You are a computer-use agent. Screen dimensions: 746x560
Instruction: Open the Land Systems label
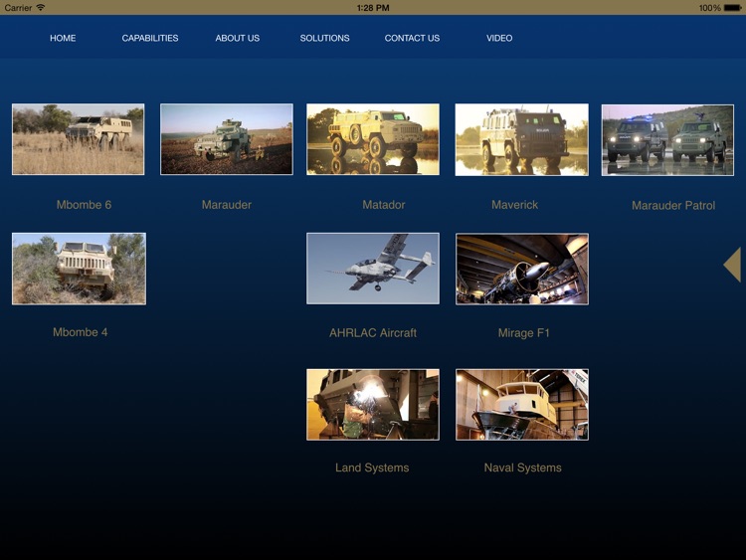pos(372,467)
